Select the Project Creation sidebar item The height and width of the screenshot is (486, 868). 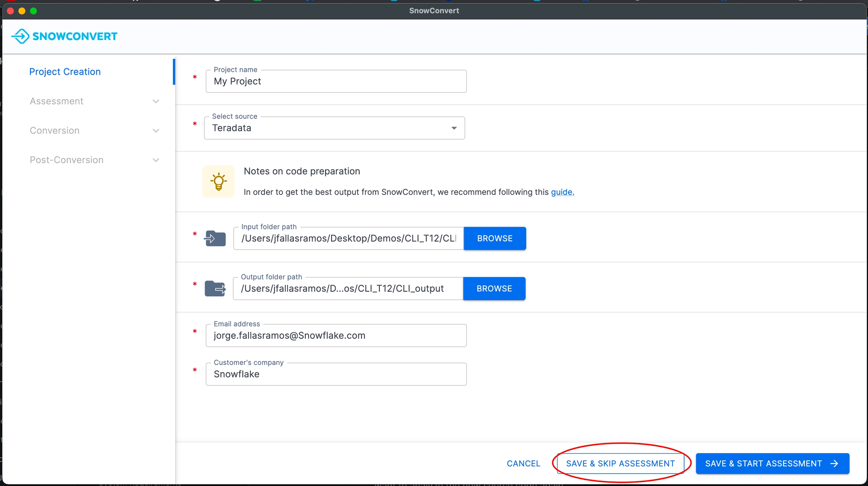point(65,72)
